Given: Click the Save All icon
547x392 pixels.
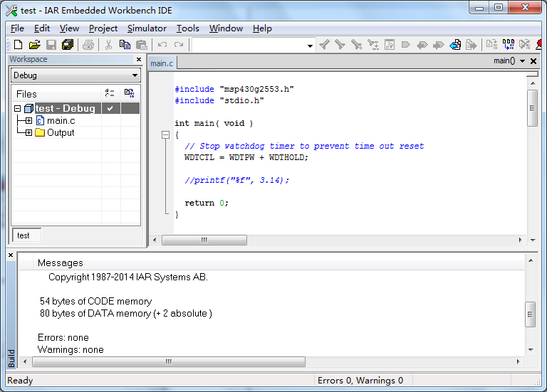Looking at the screenshot, I should [68, 45].
